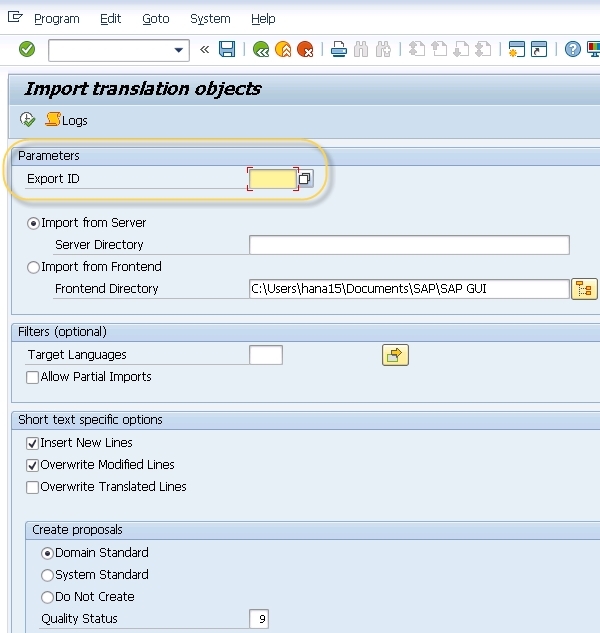Image resolution: width=600 pixels, height=633 pixels.
Task: Open the Edit menu
Action: click(111, 19)
